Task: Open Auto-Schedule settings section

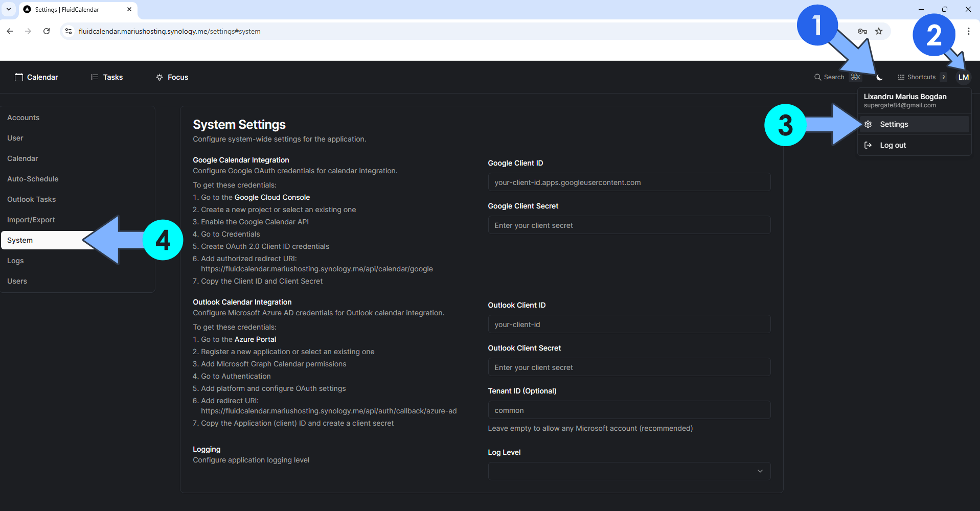Action: pyautogui.click(x=78, y=179)
